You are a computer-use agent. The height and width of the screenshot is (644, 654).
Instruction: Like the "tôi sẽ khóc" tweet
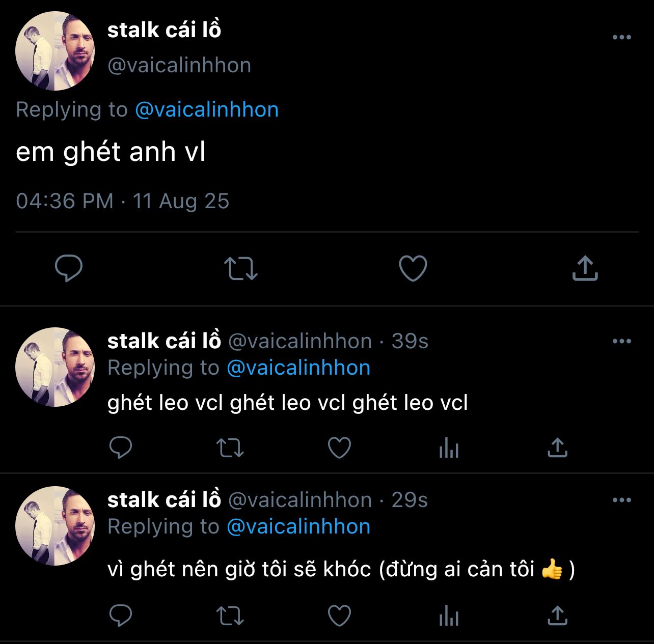point(339,616)
